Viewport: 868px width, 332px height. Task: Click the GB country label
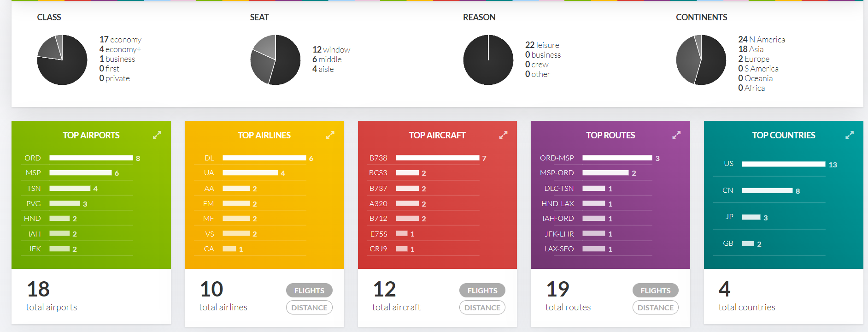click(728, 243)
